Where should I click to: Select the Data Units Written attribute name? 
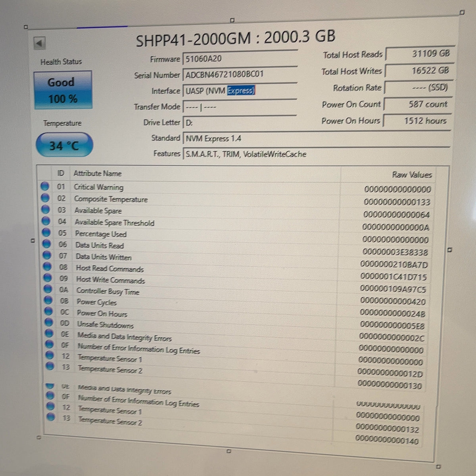click(104, 257)
